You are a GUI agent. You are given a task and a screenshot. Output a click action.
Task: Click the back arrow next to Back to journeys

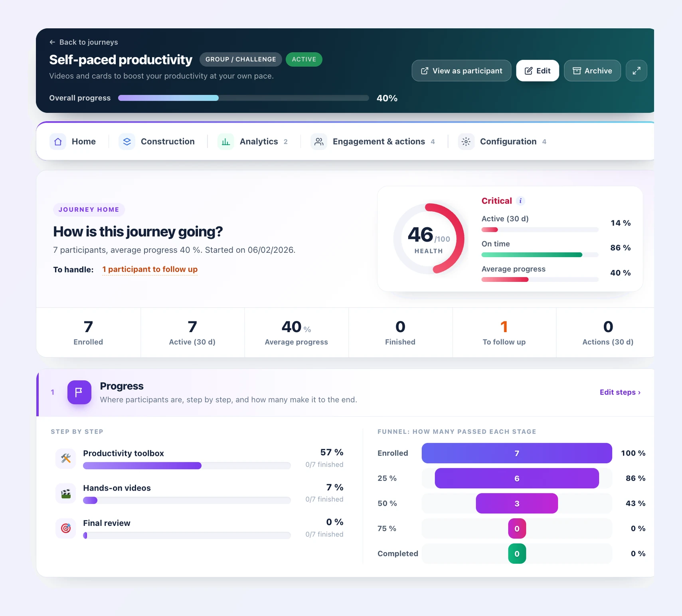pyautogui.click(x=52, y=42)
